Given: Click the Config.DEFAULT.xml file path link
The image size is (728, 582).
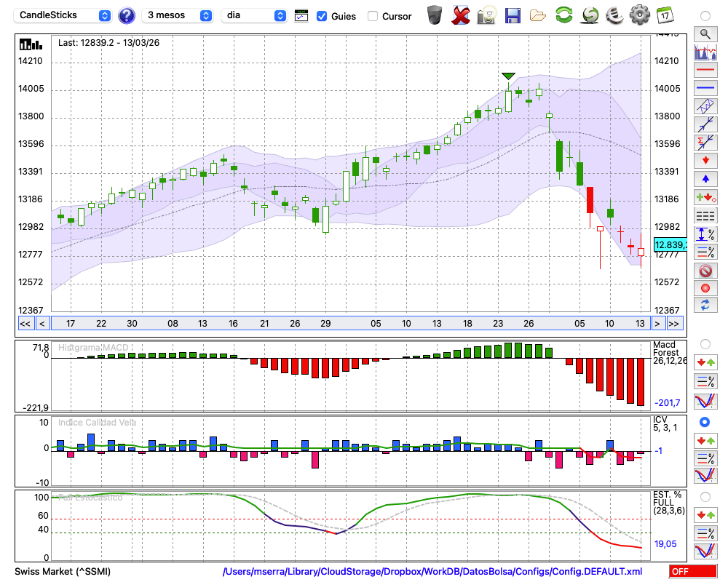Looking at the screenshot, I should pos(432,572).
